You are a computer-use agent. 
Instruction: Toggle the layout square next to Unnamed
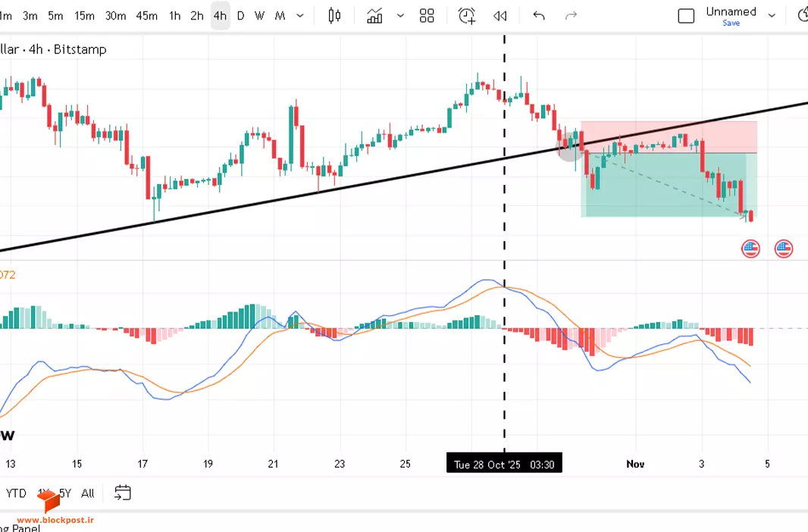tap(687, 16)
